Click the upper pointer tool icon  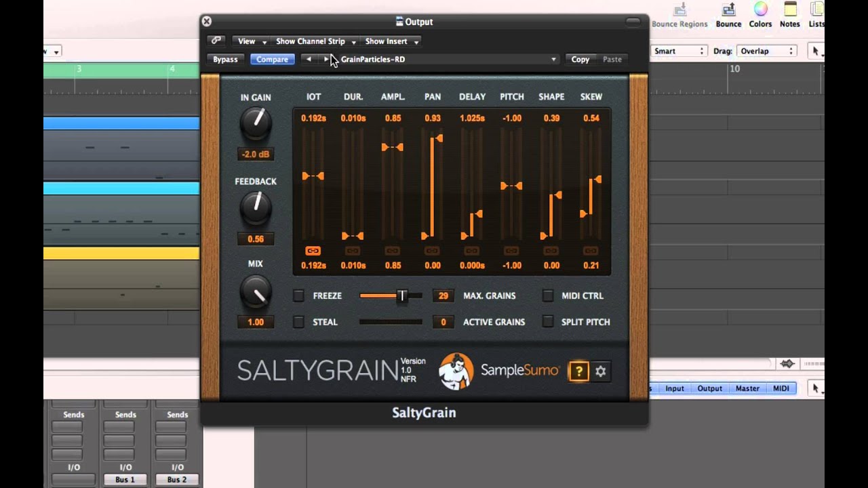coord(816,51)
